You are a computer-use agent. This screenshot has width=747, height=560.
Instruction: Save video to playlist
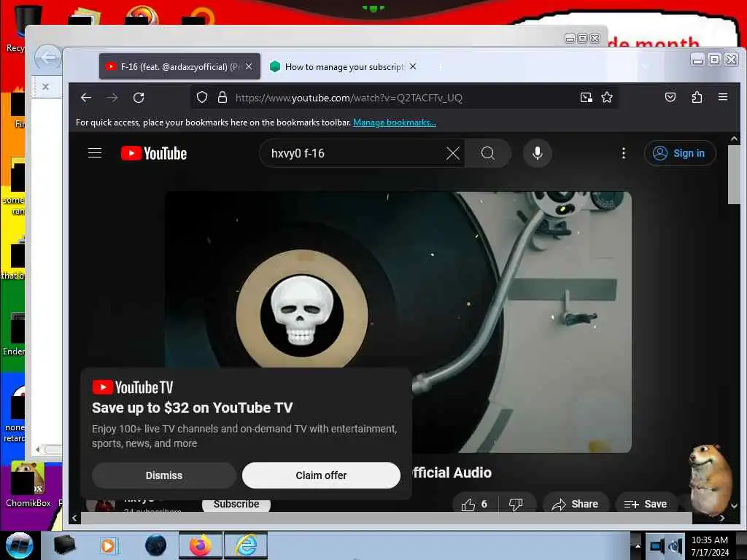[646, 505]
